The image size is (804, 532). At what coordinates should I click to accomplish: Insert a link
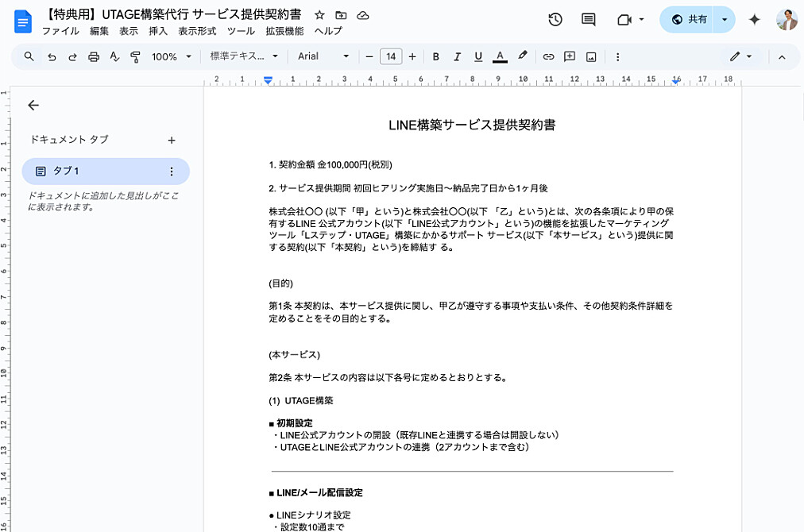coord(548,57)
